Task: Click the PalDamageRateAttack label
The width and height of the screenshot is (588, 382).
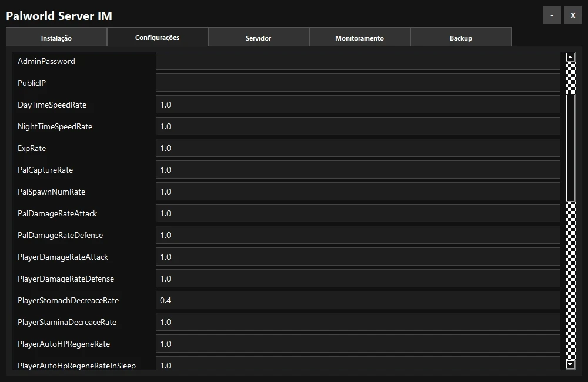Action: [58, 213]
